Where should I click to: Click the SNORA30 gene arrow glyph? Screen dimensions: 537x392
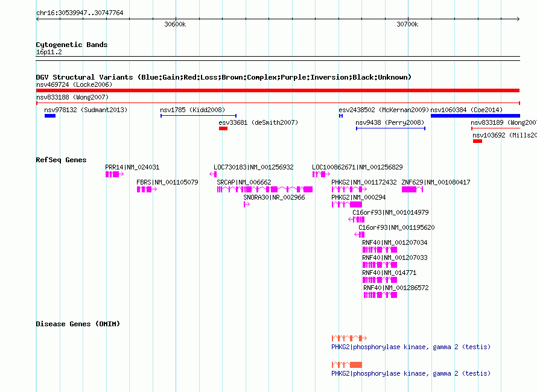247,204
